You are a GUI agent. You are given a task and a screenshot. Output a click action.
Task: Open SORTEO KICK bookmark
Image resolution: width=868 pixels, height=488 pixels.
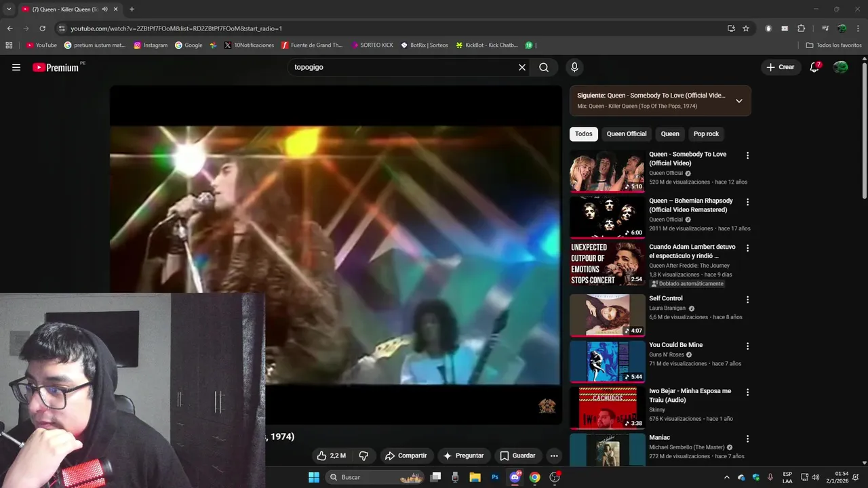coord(372,45)
